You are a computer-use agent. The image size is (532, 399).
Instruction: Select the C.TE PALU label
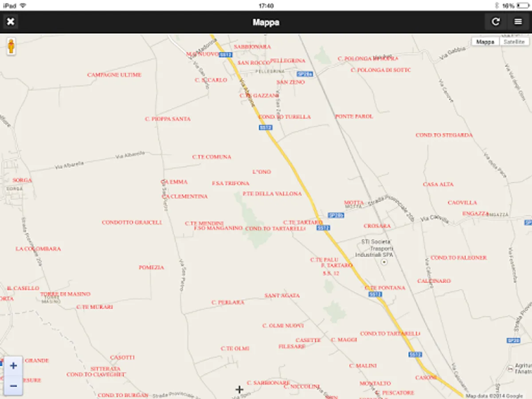[x=324, y=260]
